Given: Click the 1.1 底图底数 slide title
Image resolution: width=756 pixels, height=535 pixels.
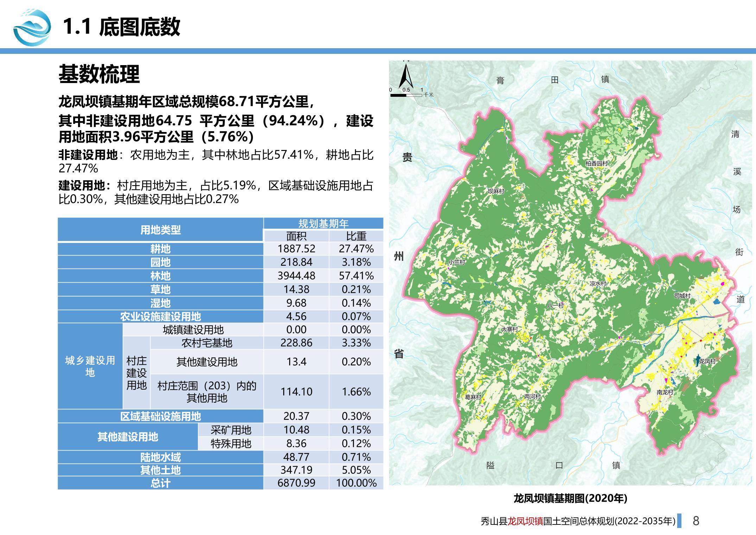Looking at the screenshot, I should [x=122, y=27].
